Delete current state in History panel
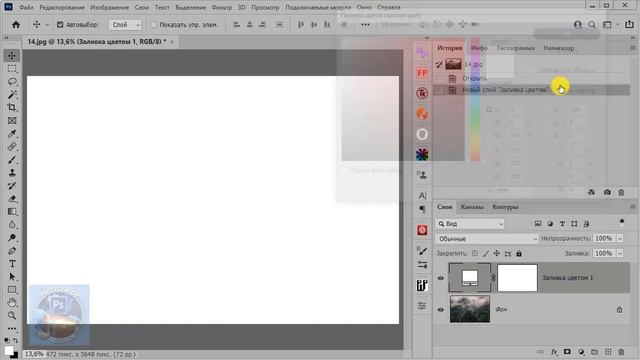640x360 pixels. tap(621, 192)
